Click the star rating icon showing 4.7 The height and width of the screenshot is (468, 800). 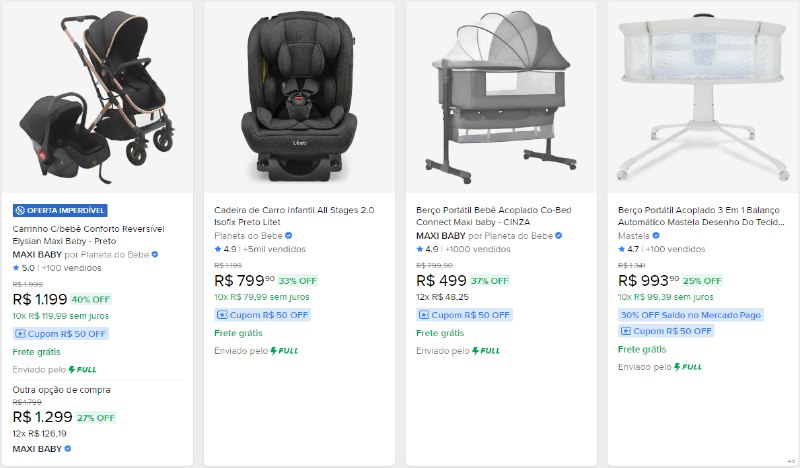tap(622, 249)
